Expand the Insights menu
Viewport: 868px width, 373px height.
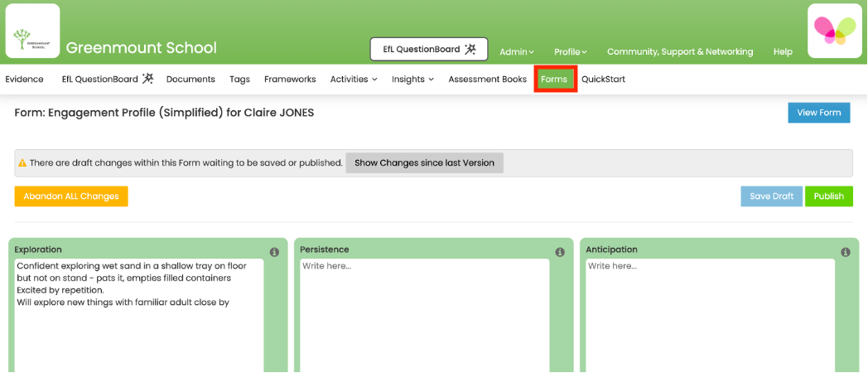pos(412,80)
